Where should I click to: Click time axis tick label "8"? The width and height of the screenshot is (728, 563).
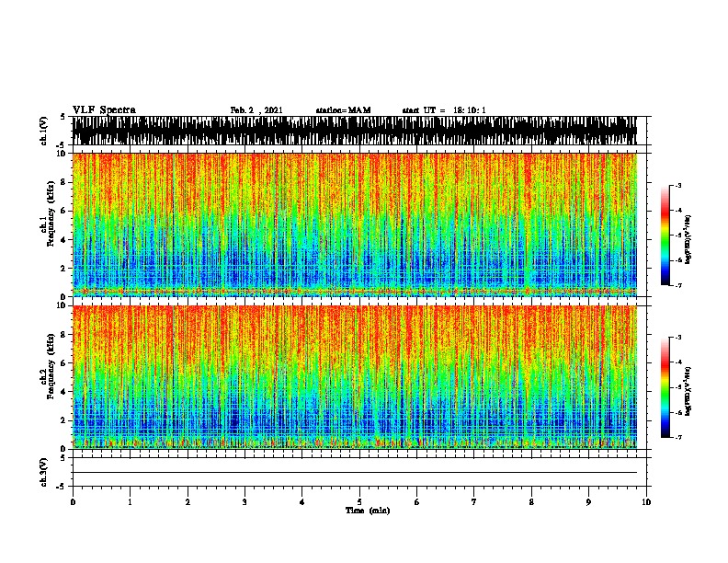tap(531, 502)
